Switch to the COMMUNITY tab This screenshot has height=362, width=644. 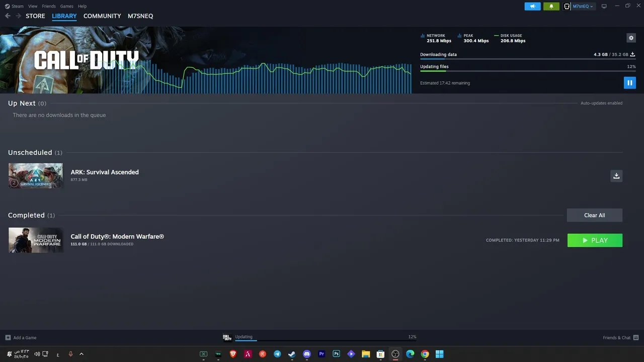[x=102, y=16]
